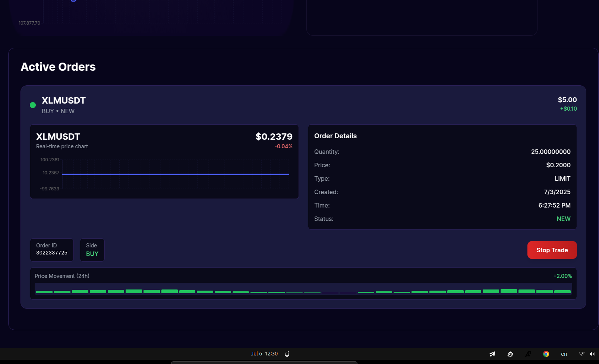Launch Google Chrome from the taskbar
This screenshot has width=599, height=364.
[x=546, y=354]
